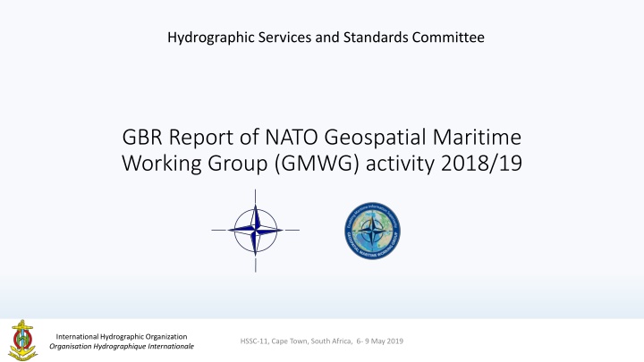Select the Geospatial Maritime Working Group badge
Screen dimensions: 644x362
(x=373, y=230)
